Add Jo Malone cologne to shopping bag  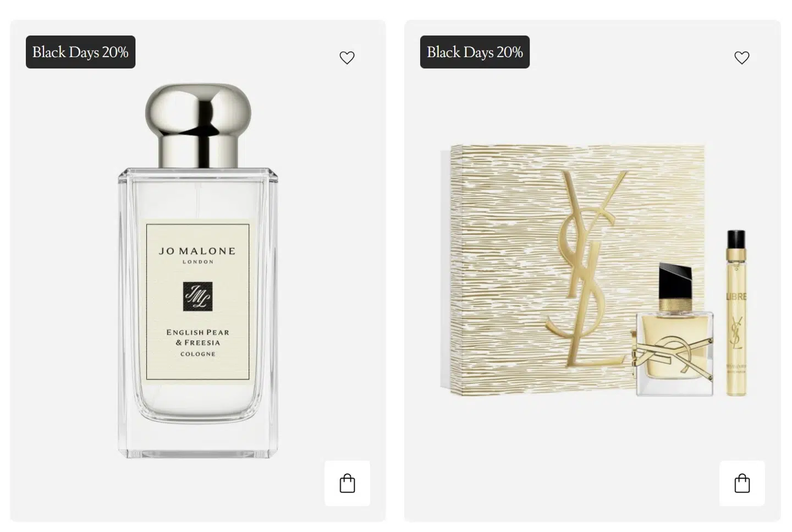coord(347,484)
